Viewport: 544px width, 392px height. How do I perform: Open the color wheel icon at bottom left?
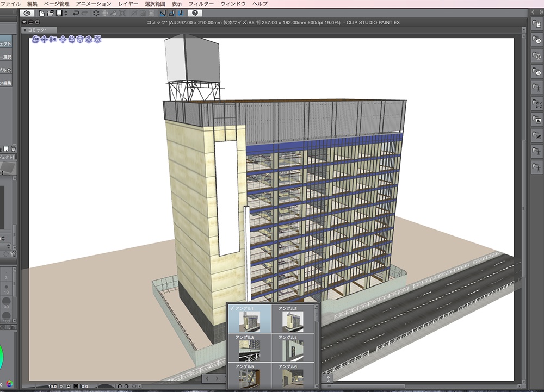[x=9, y=384]
